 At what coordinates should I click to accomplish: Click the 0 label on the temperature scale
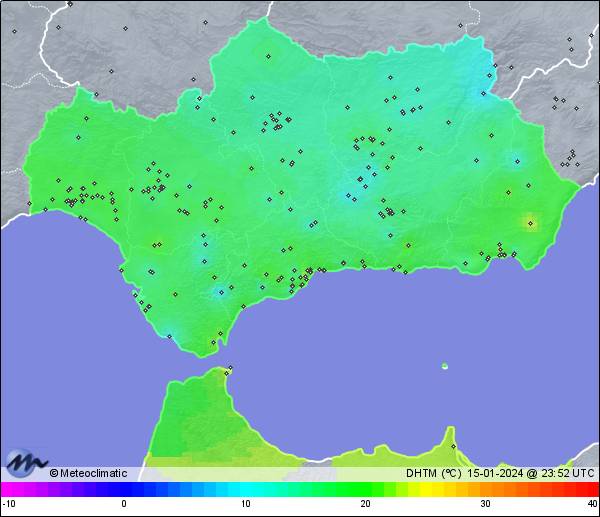coord(124,504)
